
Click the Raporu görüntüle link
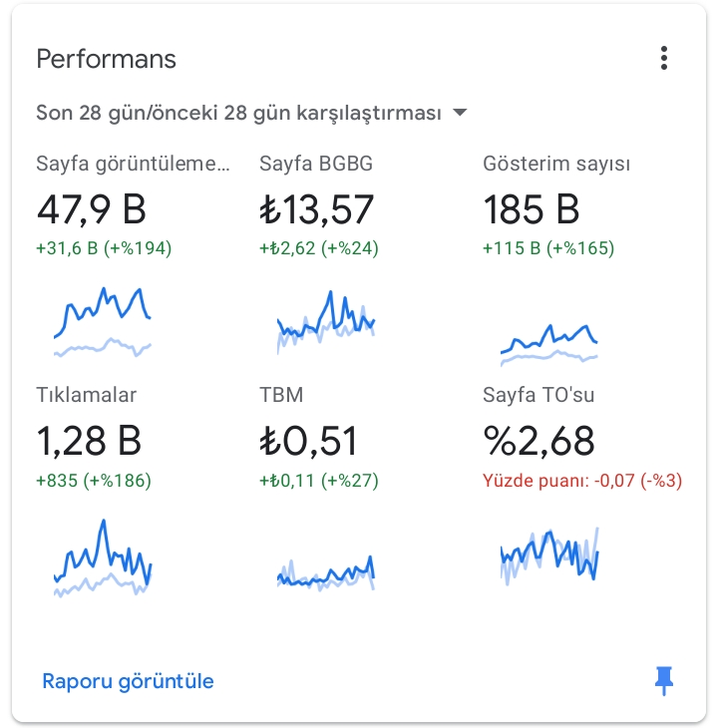[128, 681]
